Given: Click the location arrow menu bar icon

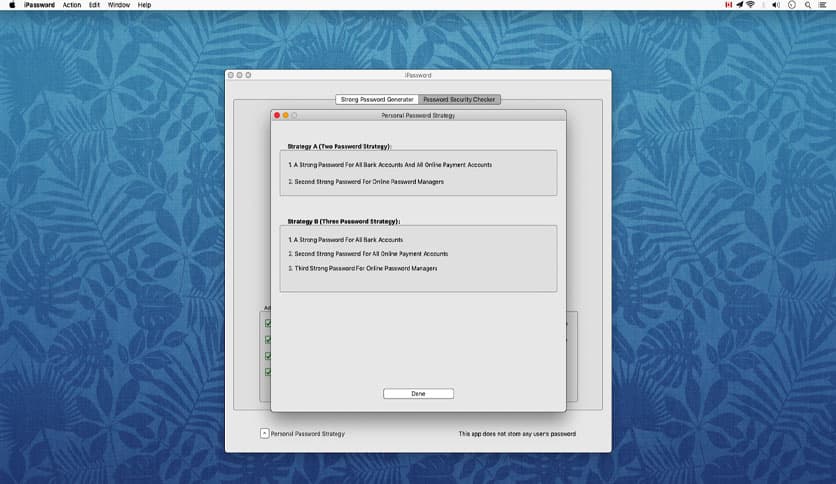Looking at the screenshot, I should pos(739,5).
